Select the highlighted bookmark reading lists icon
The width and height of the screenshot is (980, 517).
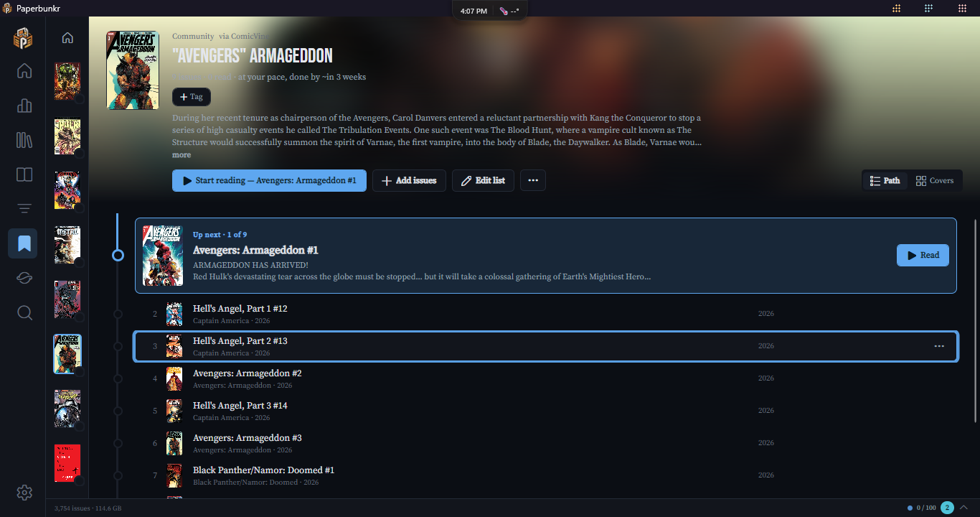23,243
